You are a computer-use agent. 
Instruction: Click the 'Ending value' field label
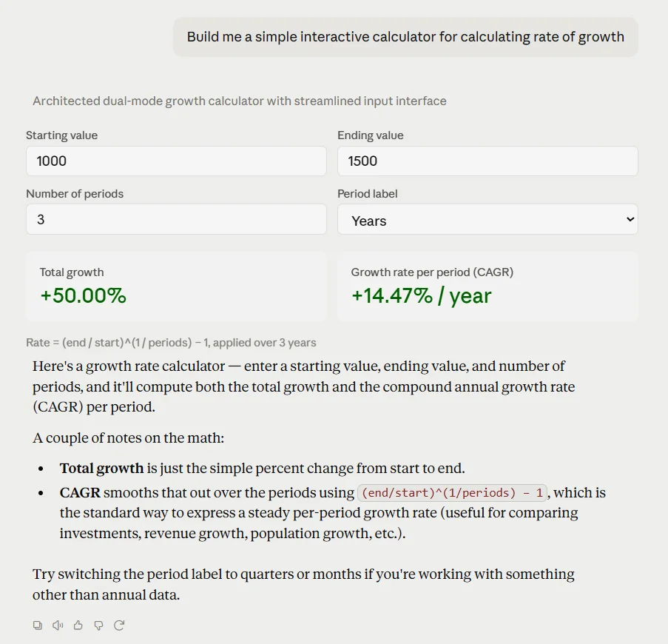tap(370, 135)
